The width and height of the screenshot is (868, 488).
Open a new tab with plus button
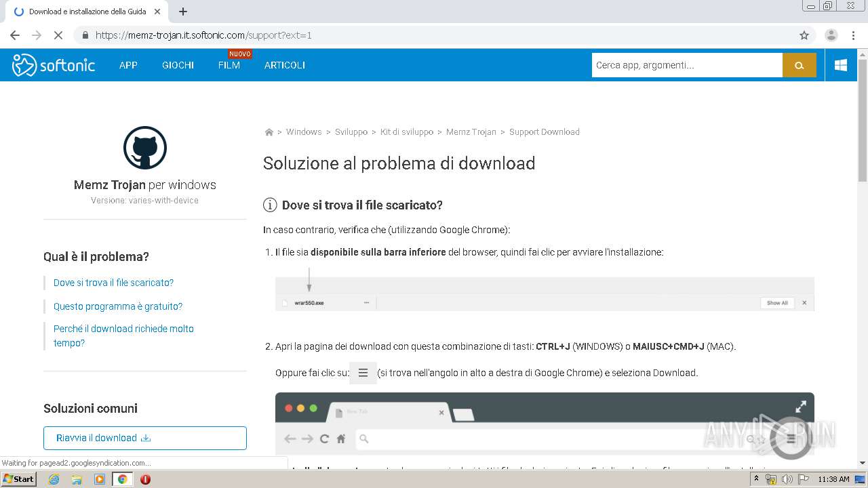coord(183,12)
